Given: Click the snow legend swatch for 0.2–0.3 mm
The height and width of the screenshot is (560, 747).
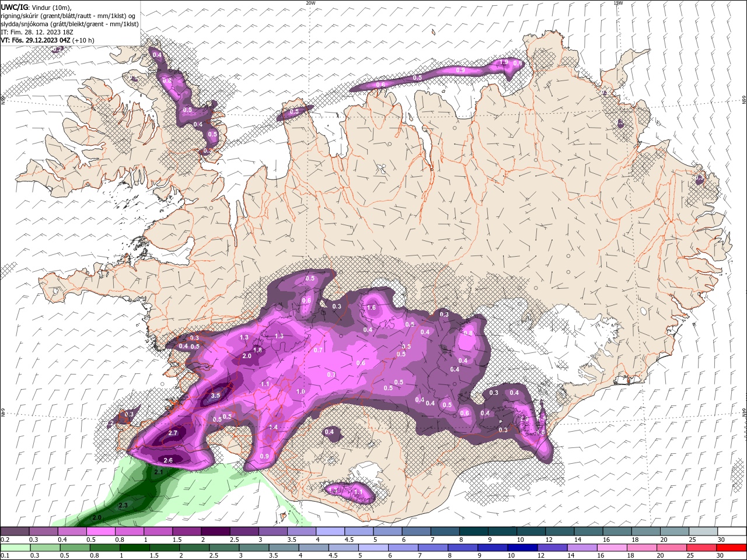Looking at the screenshot, I should pos(15,531).
